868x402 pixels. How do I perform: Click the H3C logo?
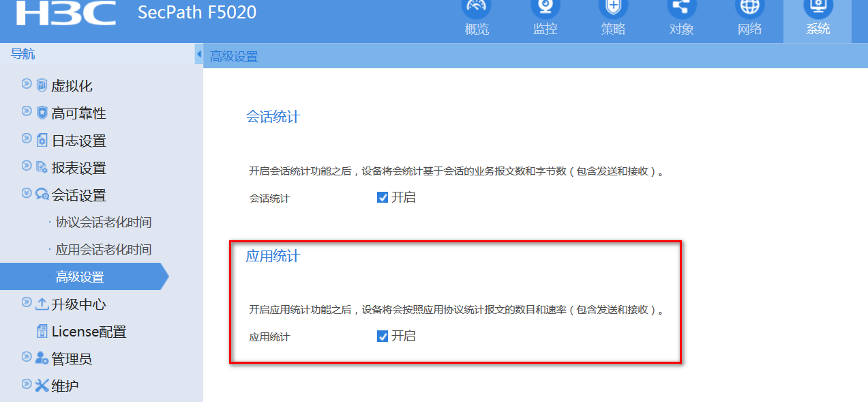pos(65,13)
